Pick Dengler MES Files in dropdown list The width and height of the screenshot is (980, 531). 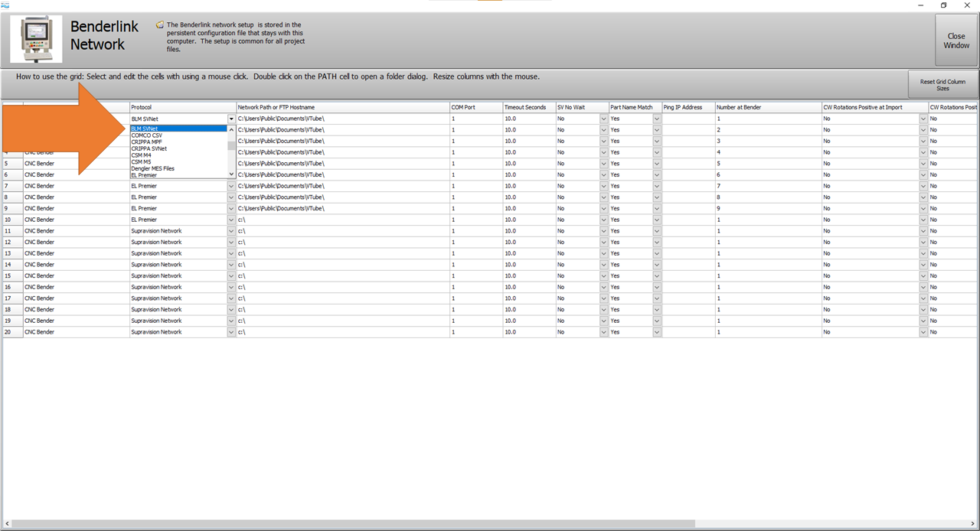152,168
